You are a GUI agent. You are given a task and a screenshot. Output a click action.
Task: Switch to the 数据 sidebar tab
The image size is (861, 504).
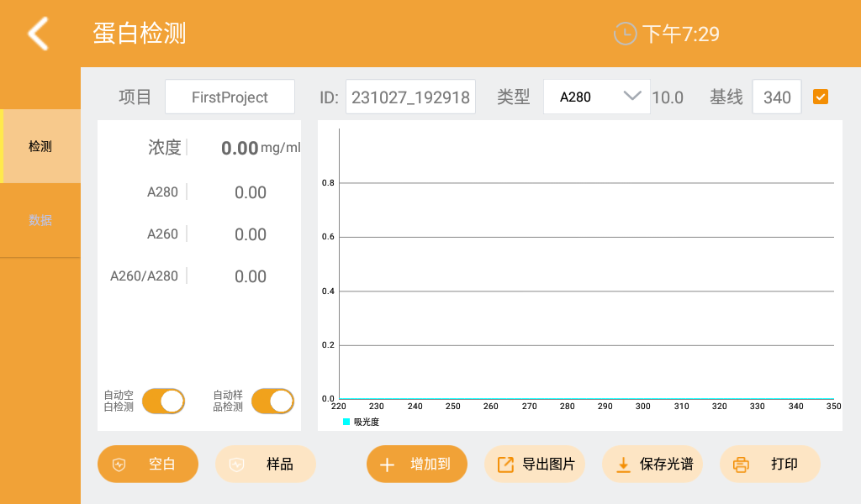pyautogui.click(x=40, y=219)
